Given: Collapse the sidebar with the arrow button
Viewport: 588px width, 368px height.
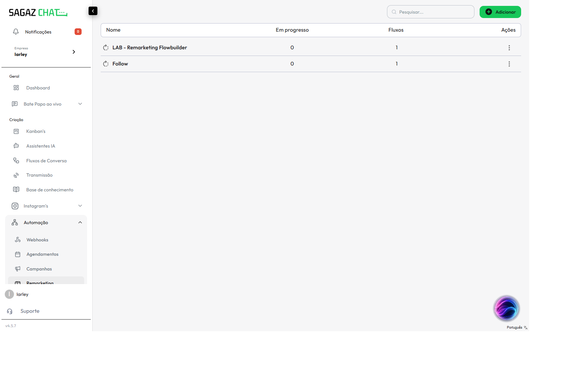Looking at the screenshot, I should (93, 11).
